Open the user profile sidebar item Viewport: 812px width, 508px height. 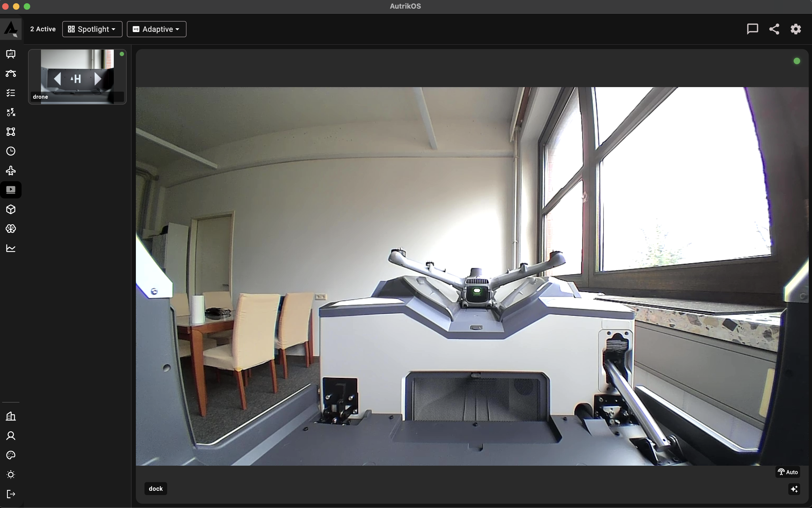[11, 436]
